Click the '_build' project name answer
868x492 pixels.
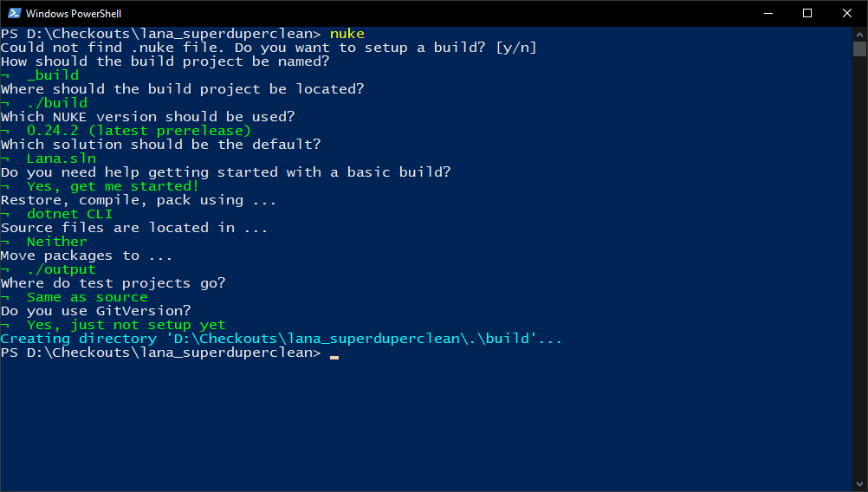coord(52,75)
